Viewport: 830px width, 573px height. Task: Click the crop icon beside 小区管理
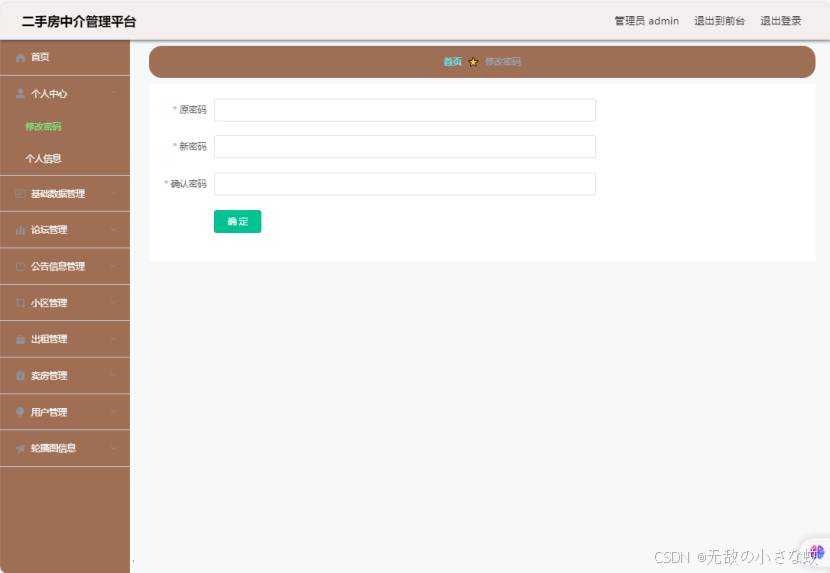click(x=20, y=303)
